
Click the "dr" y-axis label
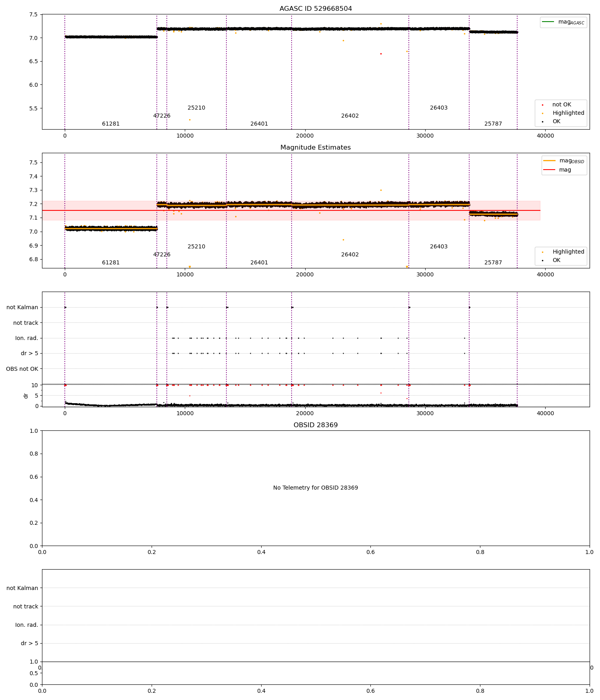coord(26,396)
